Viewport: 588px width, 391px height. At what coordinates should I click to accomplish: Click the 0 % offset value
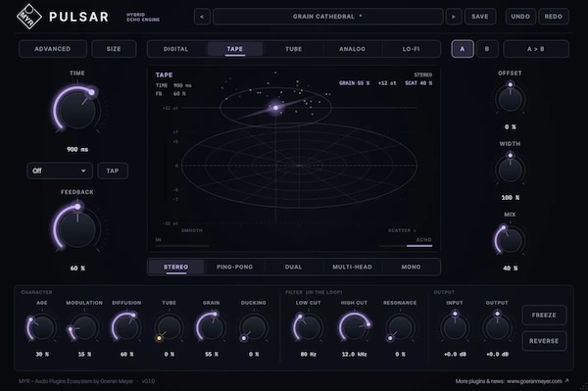[510, 127]
